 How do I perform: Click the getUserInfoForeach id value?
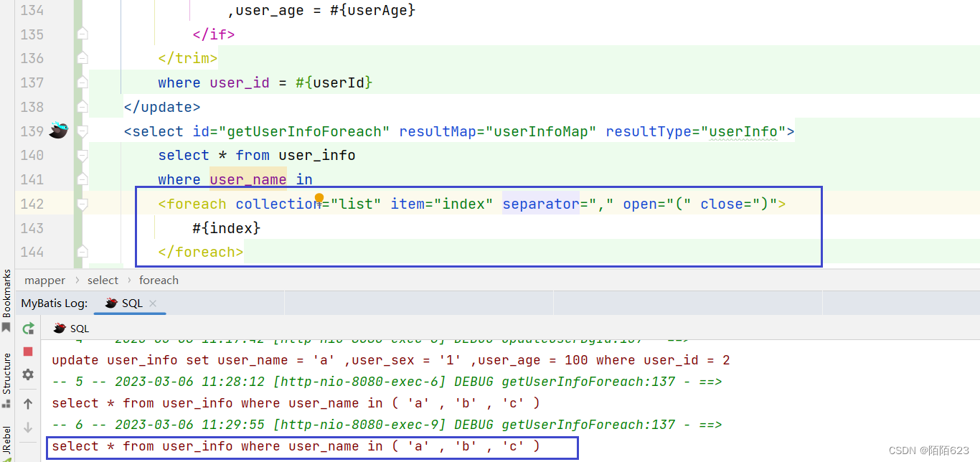(304, 131)
